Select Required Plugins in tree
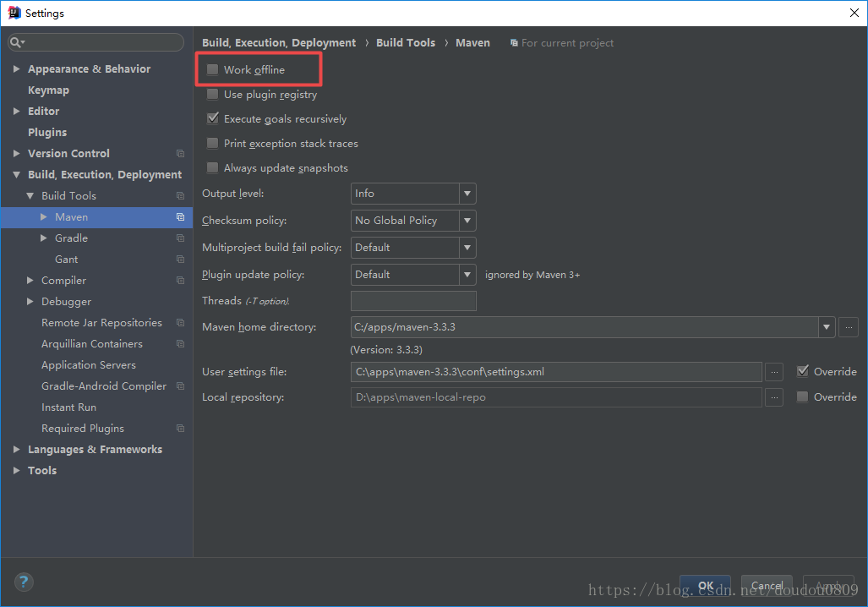This screenshot has width=868, height=607. click(x=83, y=428)
